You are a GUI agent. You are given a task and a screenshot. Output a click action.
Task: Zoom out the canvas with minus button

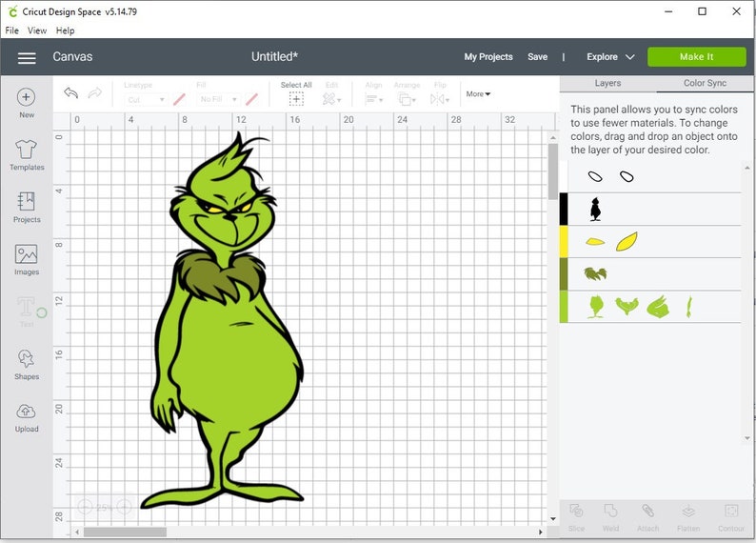point(85,508)
